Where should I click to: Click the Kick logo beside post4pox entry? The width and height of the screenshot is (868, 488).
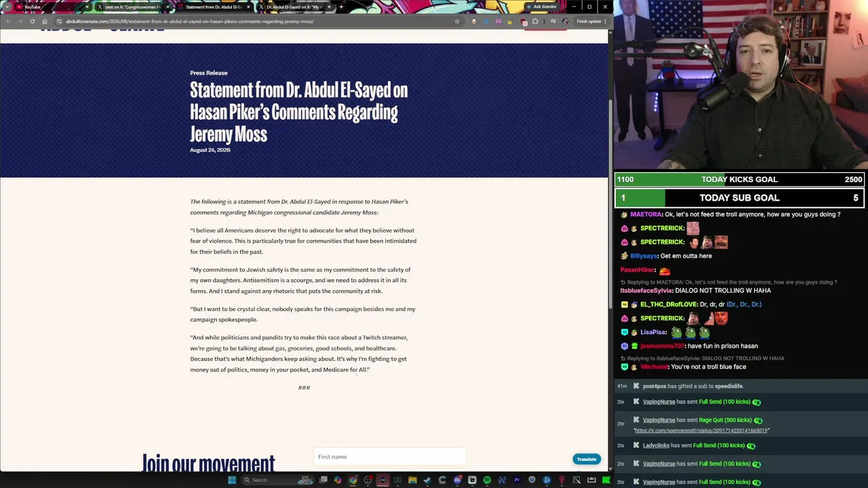[x=636, y=386]
